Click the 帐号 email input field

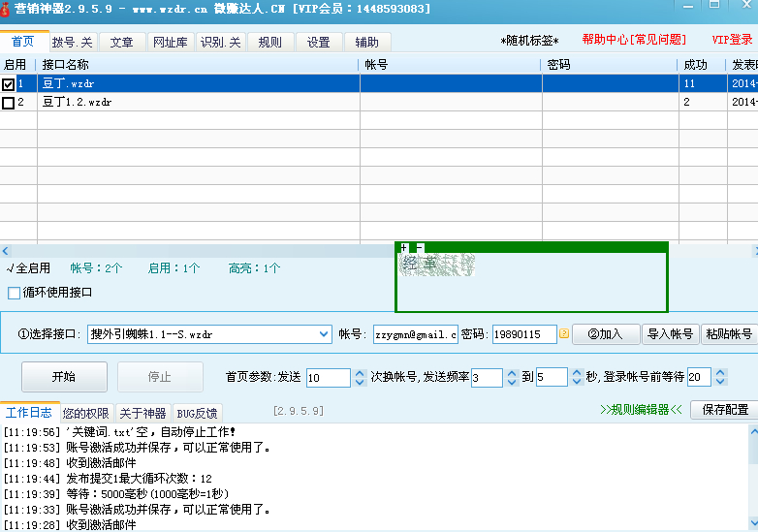tap(415, 334)
